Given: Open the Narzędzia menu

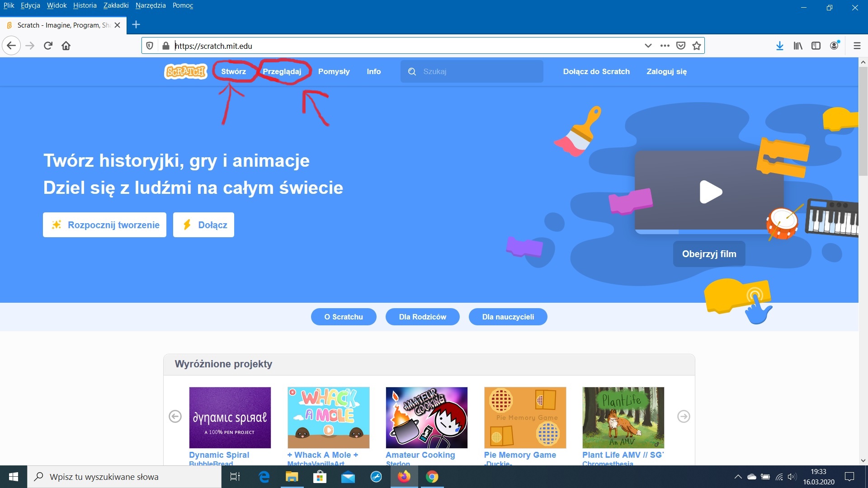Looking at the screenshot, I should tap(151, 5).
